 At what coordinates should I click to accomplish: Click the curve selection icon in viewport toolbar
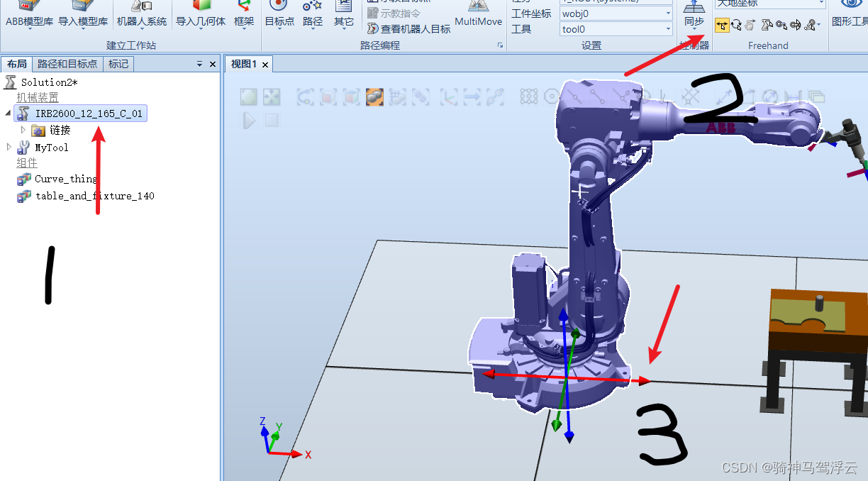pos(305,96)
